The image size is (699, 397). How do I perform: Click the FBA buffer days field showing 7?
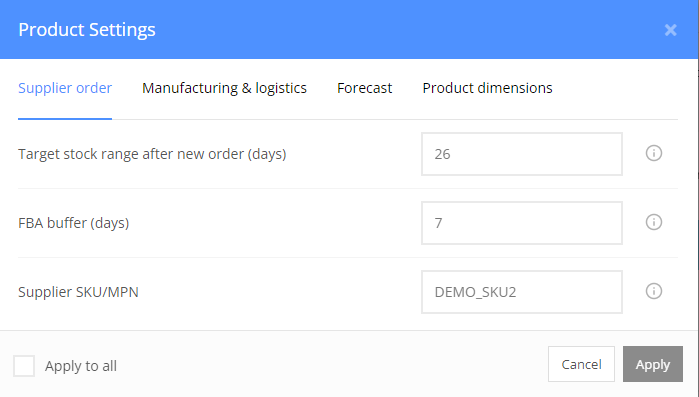[x=522, y=223]
